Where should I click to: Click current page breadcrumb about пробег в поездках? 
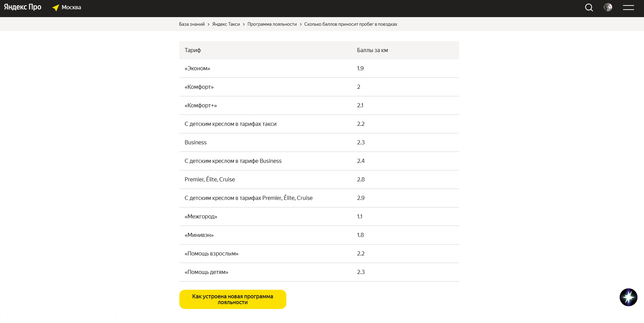(350, 24)
